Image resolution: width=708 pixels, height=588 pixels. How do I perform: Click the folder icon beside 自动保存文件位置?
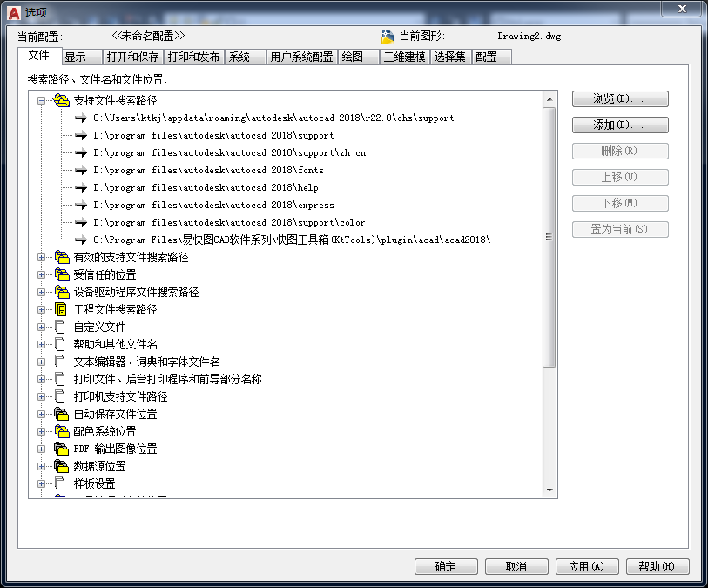tap(61, 414)
